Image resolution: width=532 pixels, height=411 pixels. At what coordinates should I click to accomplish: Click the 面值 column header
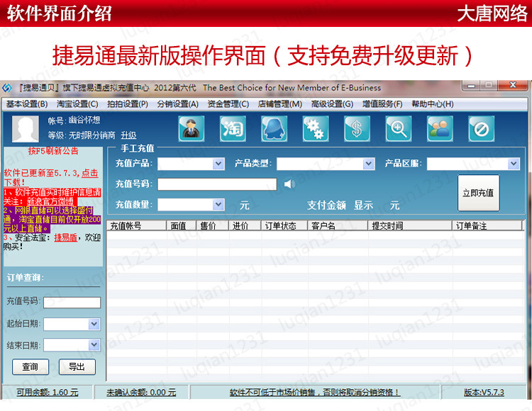coord(182,225)
